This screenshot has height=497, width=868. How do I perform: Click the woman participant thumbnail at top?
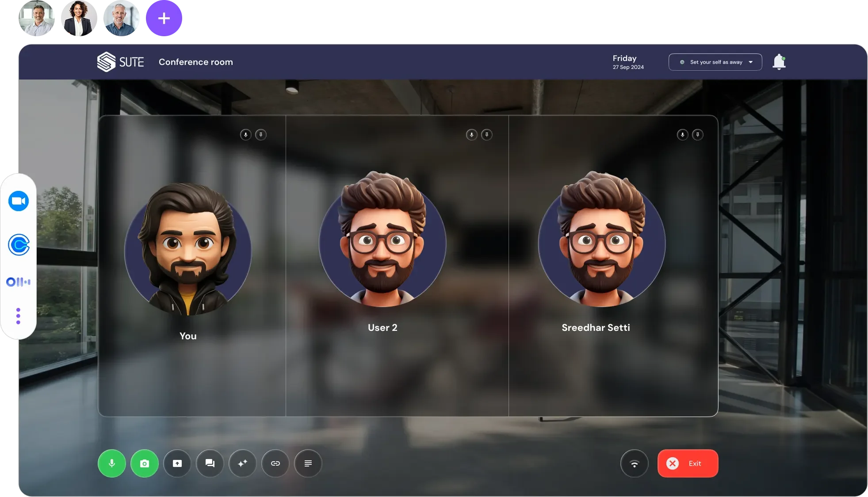[79, 19]
